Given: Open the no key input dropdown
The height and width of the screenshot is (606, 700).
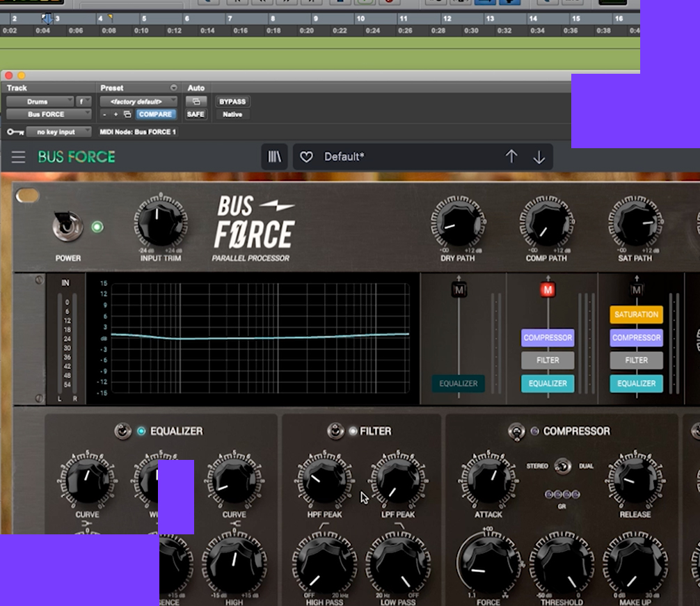Looking at the screenshot, I should click(x=58, y=132).
